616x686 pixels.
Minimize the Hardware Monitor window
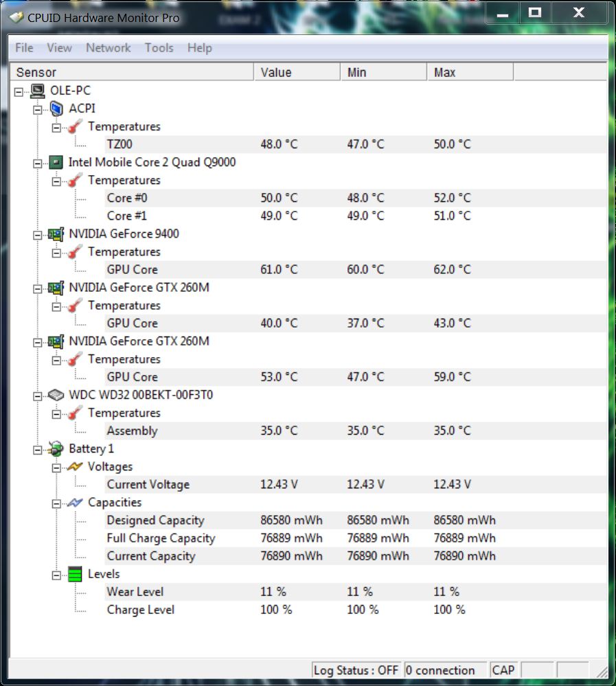pyautogui.click(x=503, y=12)
